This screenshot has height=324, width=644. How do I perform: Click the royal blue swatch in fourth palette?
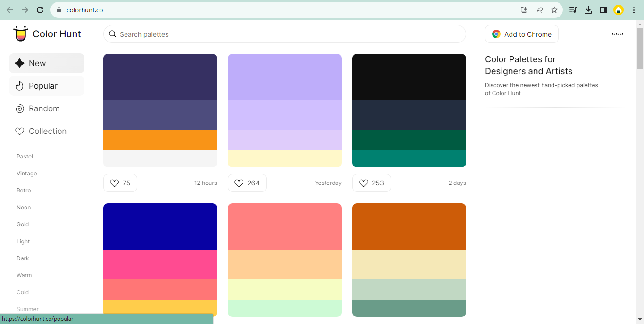(x=160, y=226)
